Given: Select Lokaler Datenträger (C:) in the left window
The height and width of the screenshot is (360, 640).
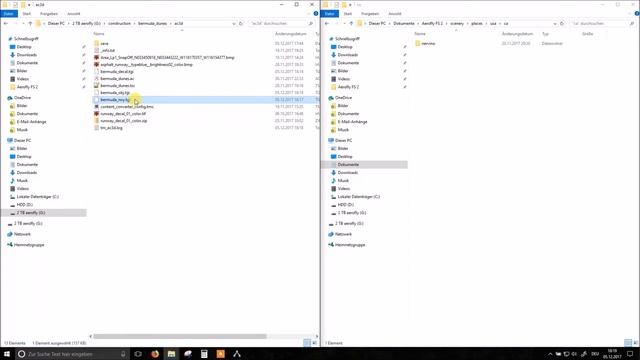Looking at the screenshot, I should coord(38,197).
